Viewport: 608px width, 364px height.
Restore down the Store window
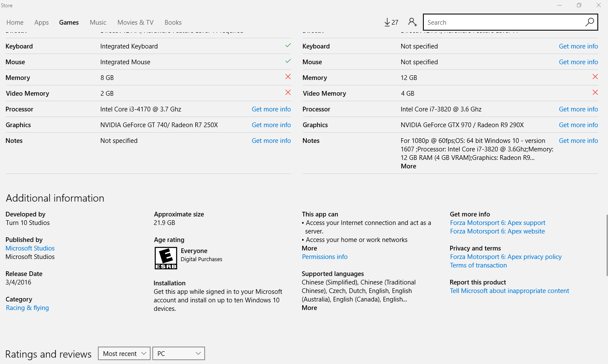coord(579,6)
